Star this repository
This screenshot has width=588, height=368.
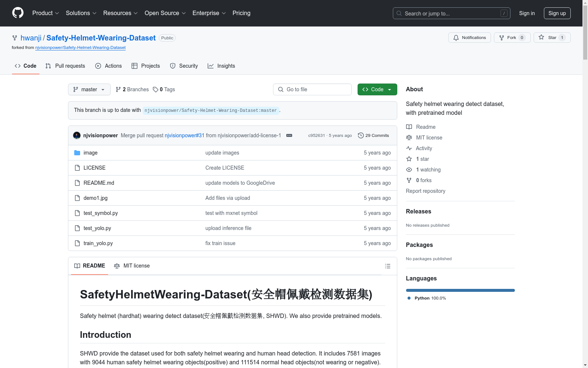(552, 38)
